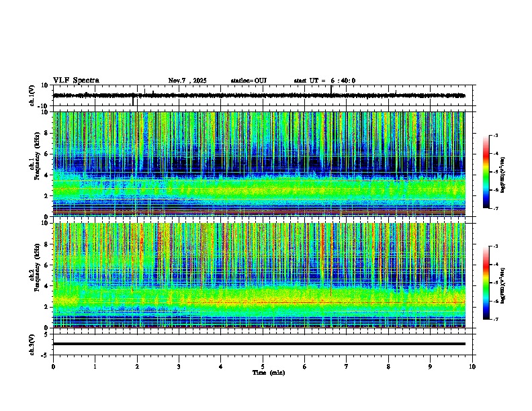Click the color scale bar beside ch.1 spectrogram
Image resolution: width=532 pixels, height=411 pixels.
pyautogui.click(x=486, y=172)
